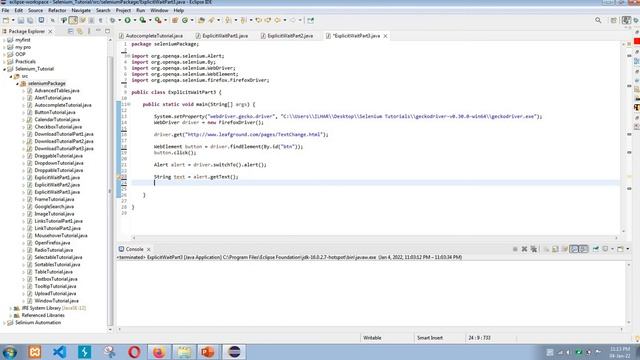The height and width of the screenshot is (360, 640).
Task: Collapse the seleniumPackage tree node
Action: pyautogui.click(x=17, y=84)
